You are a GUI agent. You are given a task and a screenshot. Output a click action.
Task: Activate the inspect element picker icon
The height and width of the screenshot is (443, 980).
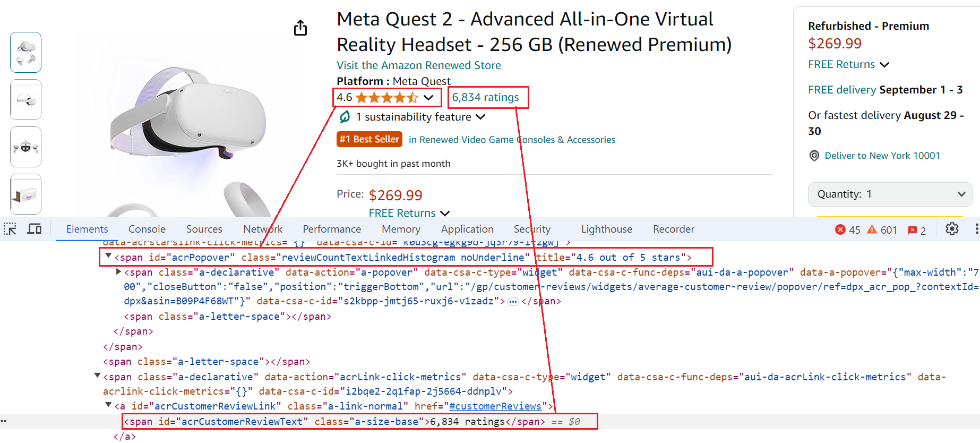[10, 229]
